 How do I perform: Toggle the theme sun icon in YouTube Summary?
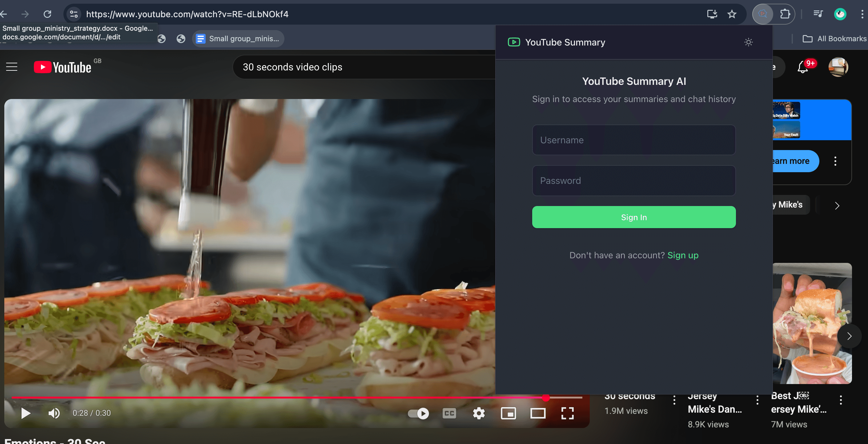click(x=748, y=42)
